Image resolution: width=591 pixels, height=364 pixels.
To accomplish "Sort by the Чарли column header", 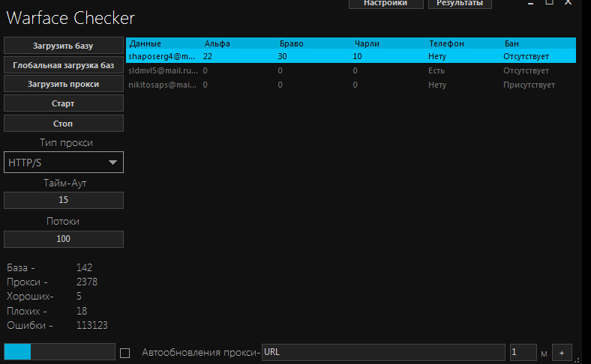I will [x=367, y=43].
